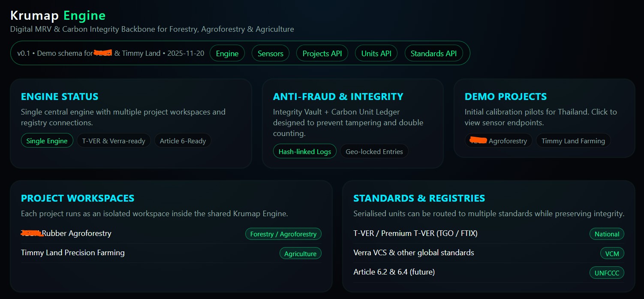
Task: Click the Forestry / Agroforestry badge
Action: click(283, 234)
